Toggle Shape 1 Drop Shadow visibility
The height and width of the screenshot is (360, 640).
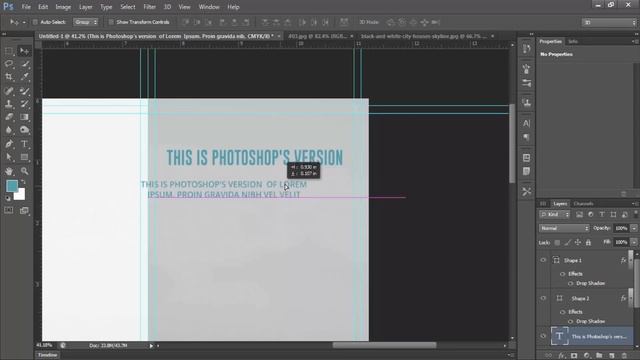(571, 283)
